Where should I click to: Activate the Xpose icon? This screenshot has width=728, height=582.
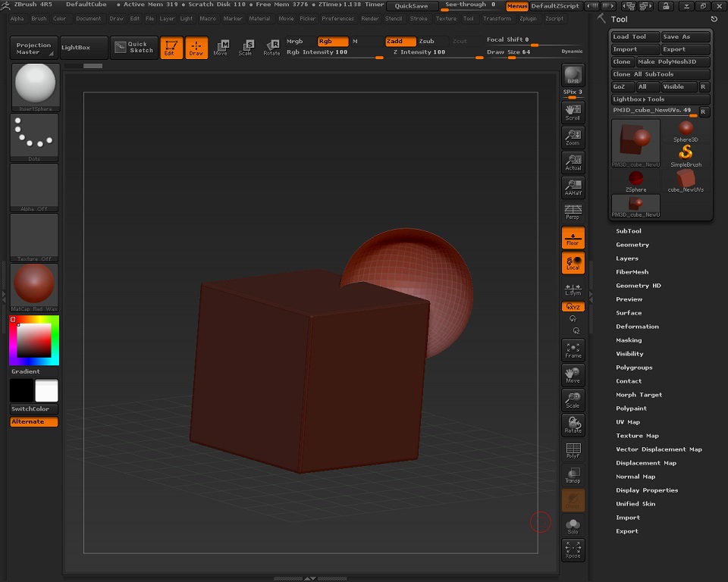click(573, 549)
